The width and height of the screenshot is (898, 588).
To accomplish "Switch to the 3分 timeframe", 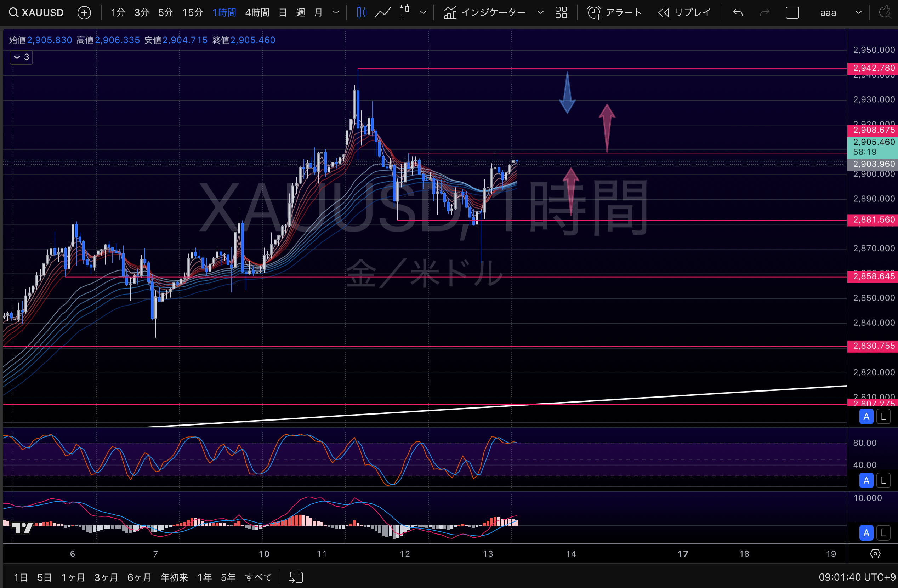I will click(142, 13).
